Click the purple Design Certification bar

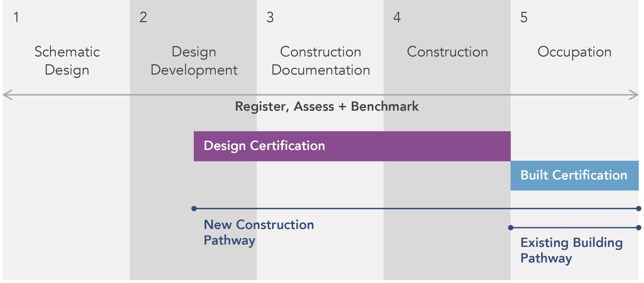(352, 146)
